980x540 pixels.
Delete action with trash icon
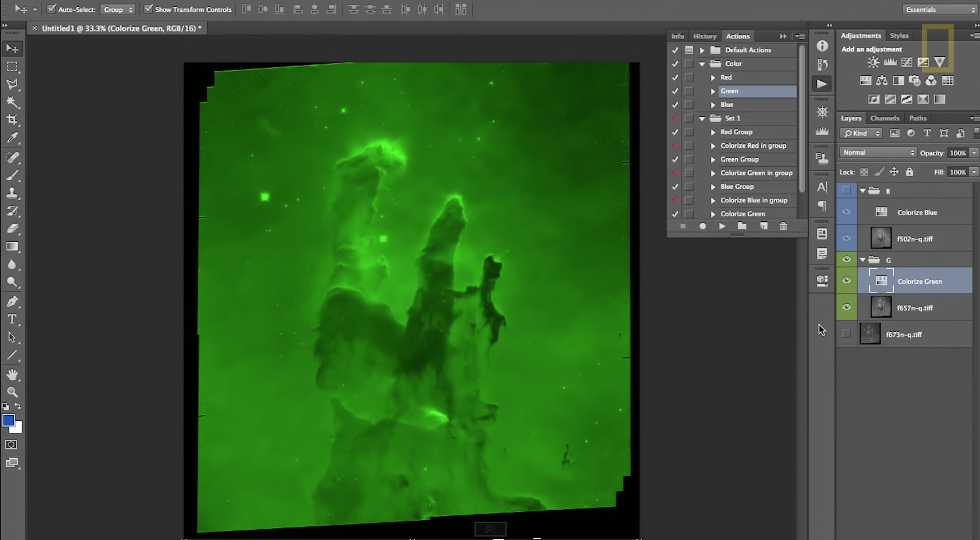pyautogui.click(x=783, y=226)
